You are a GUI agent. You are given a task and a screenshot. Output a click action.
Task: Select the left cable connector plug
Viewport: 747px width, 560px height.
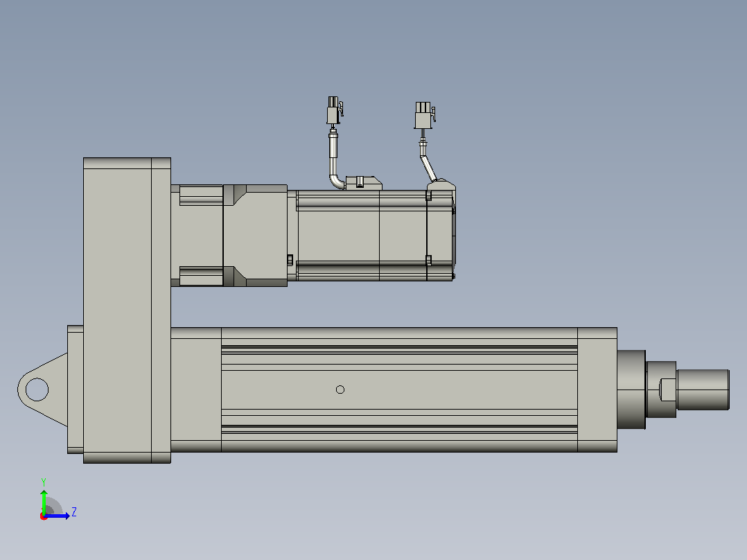[335, 110]
